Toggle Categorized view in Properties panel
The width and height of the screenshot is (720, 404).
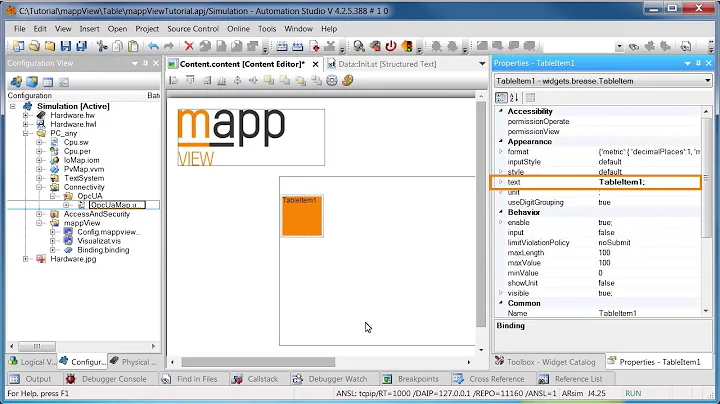(x=501, y=97)
